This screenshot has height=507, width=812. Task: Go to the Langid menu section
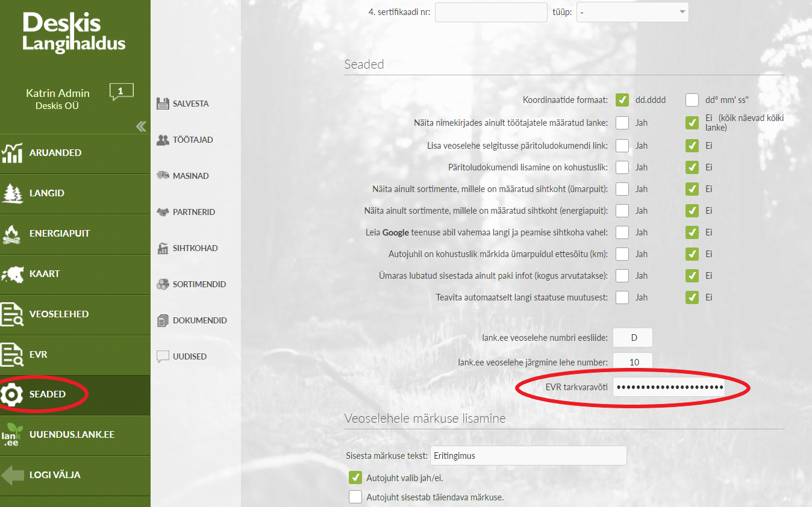pos(75,193)
